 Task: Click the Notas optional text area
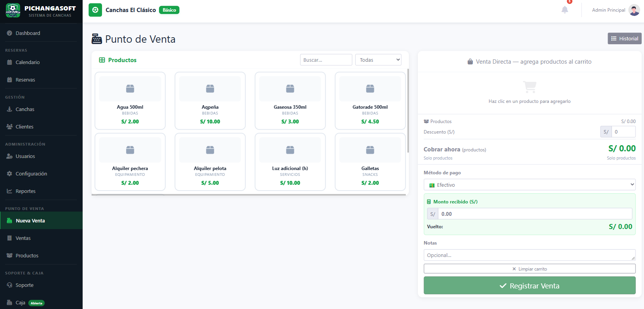click(x=530, y=255)
